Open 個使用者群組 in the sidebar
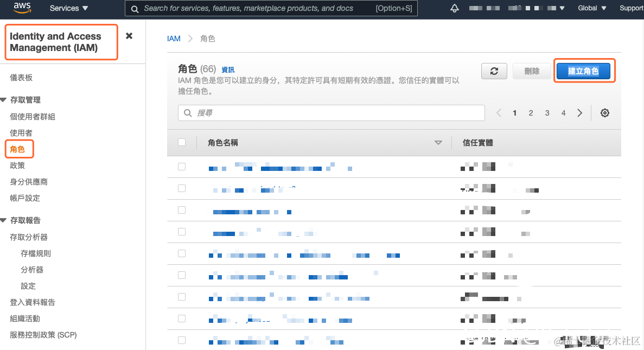The width and height of the screenshot is (644, 350). 33,117
